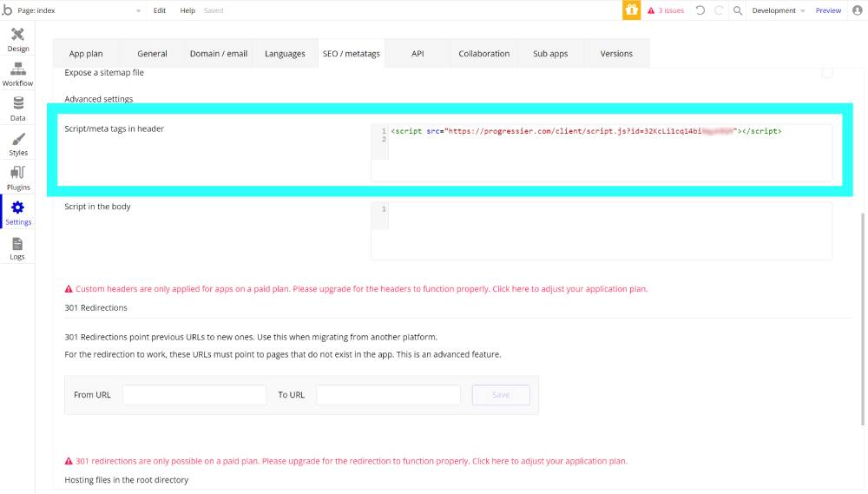Open the Help menu
The height and width of the screenshot is (494, 868).
tap(187, 10)
